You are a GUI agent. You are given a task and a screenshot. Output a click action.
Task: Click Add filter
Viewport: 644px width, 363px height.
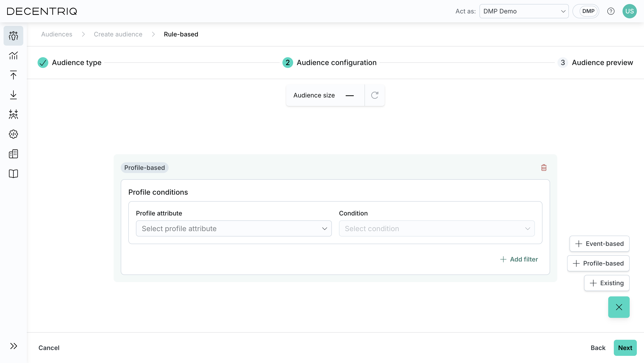point(519,259)
